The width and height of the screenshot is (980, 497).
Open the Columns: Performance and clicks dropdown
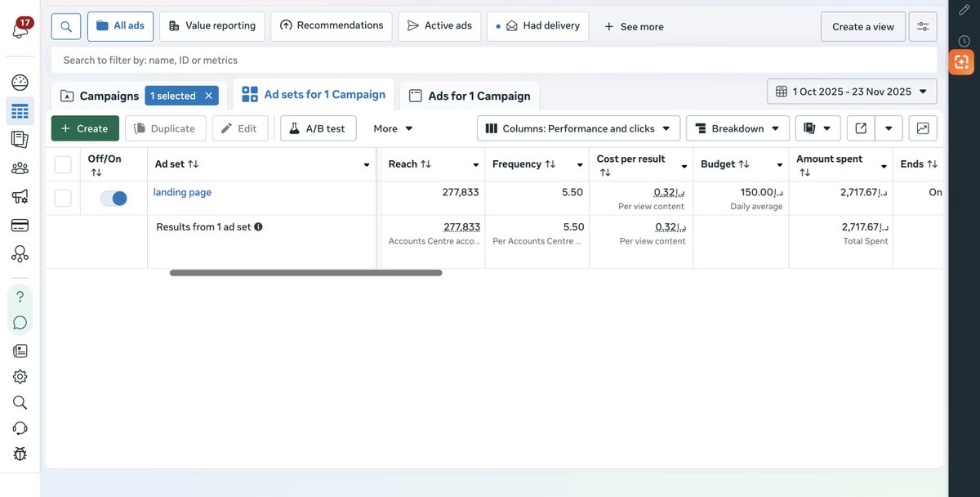(x=578, y=128)
